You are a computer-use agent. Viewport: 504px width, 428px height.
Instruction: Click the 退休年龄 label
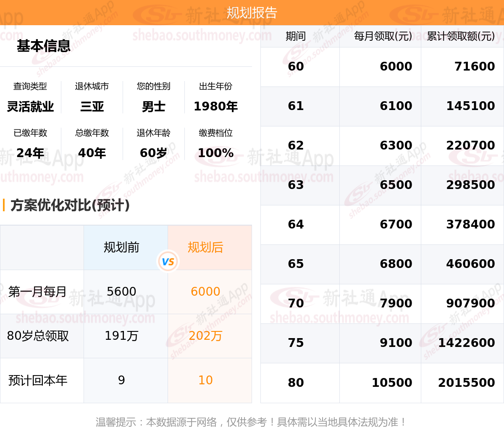point(154,133)
